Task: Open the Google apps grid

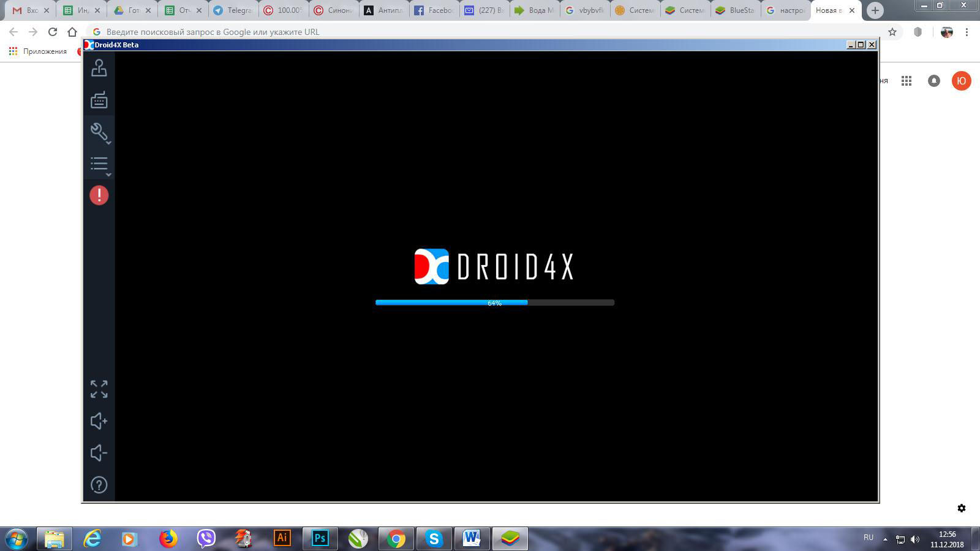Action: coord(907,81)
